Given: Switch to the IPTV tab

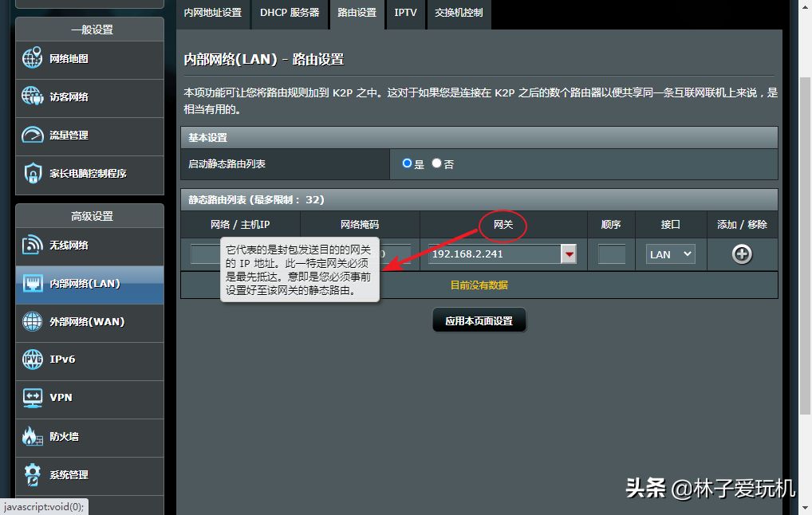Looking at the screenshot, I should tap(405, 13).
